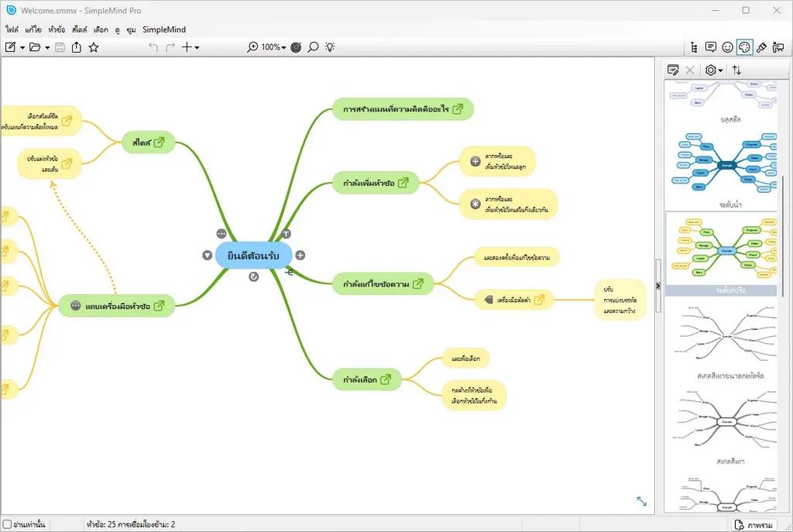793x532 pixels.
Task: Click the T text handle on central topic
Action: pos(287,234)
